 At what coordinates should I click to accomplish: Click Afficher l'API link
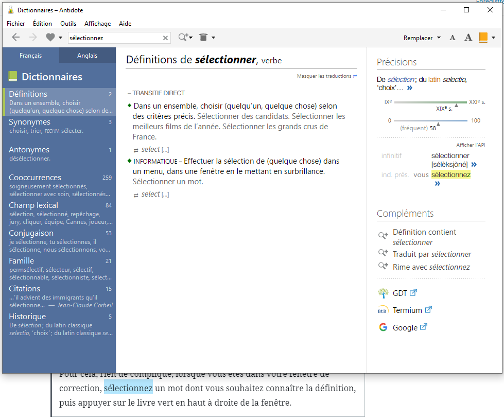coord(471,145)
